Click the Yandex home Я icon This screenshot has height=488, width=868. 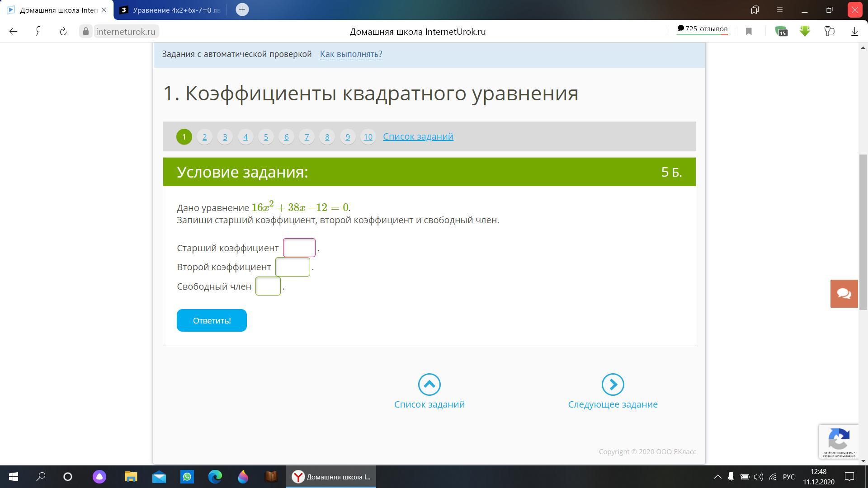tap(38, 31)
